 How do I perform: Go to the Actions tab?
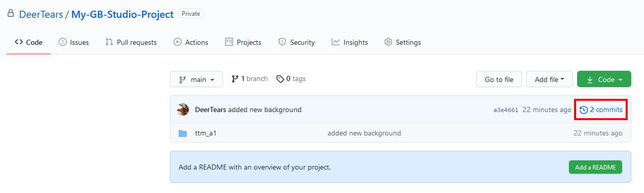(191, 42)
